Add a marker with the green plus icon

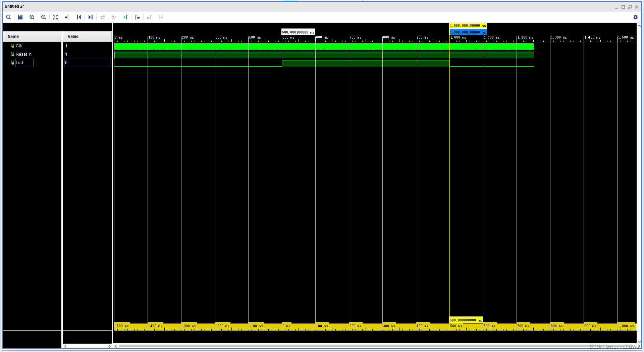pyautogui.click(x=126, y=17)
